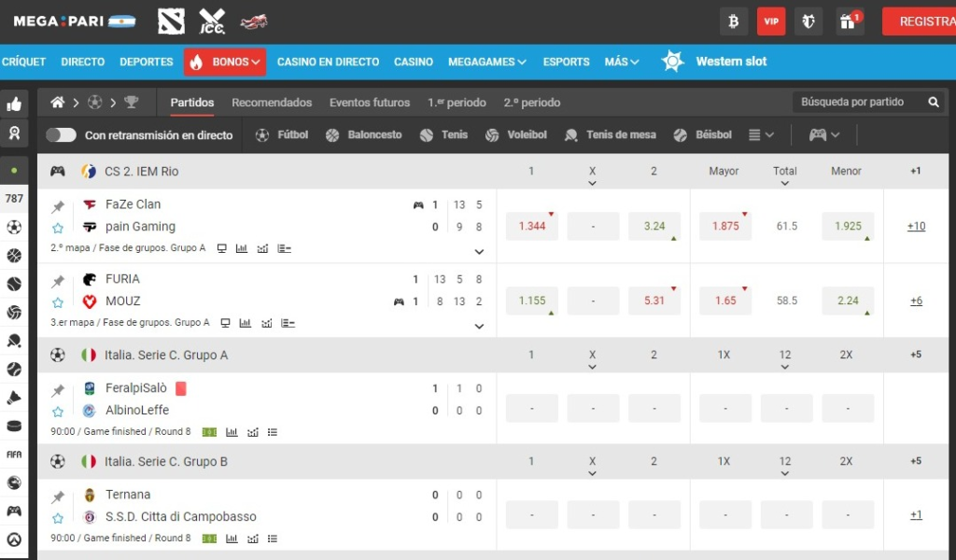
Task: Open CASINO EN DIRECTO menu item
Action: [328, 63]
